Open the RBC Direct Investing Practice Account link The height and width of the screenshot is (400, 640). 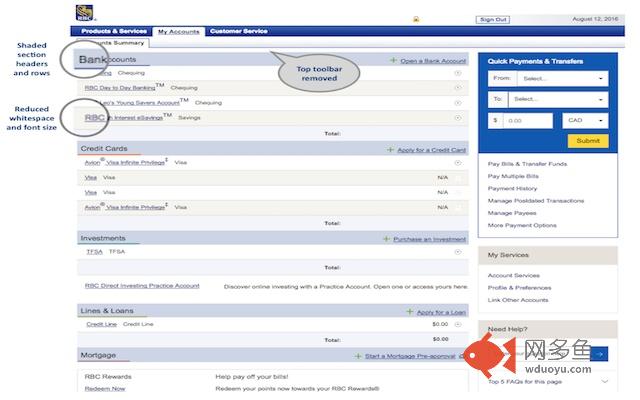(x=142, y=286)
